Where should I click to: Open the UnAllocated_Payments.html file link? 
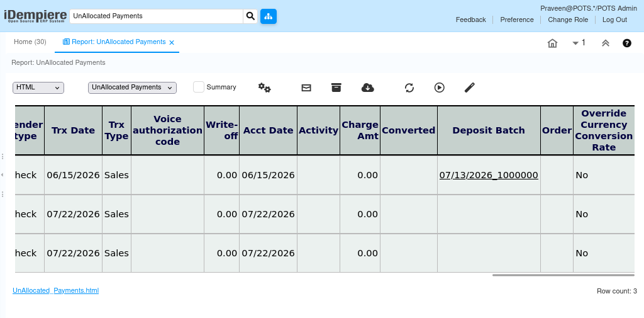tap(55, 290)
